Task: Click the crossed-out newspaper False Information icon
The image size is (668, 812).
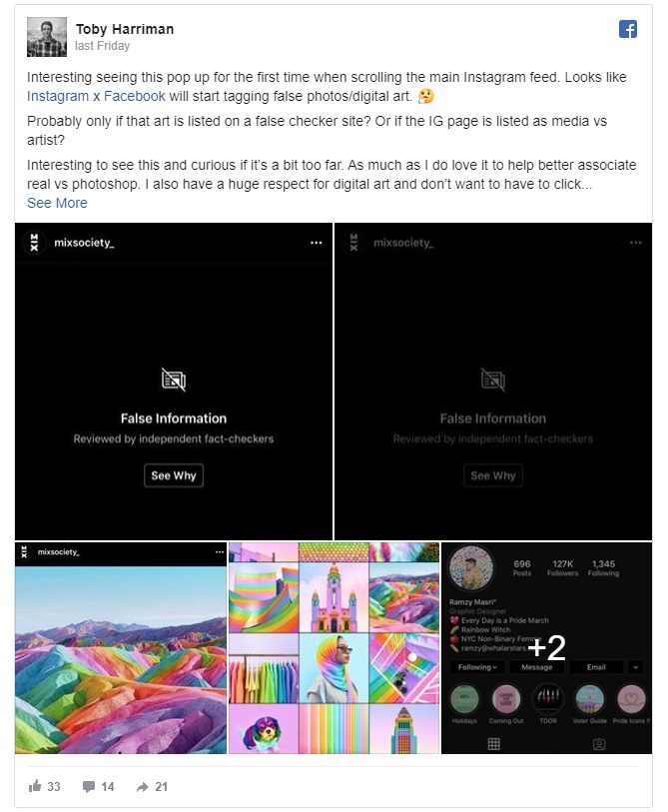Action: pyautogui.click(x=174, y=380)
